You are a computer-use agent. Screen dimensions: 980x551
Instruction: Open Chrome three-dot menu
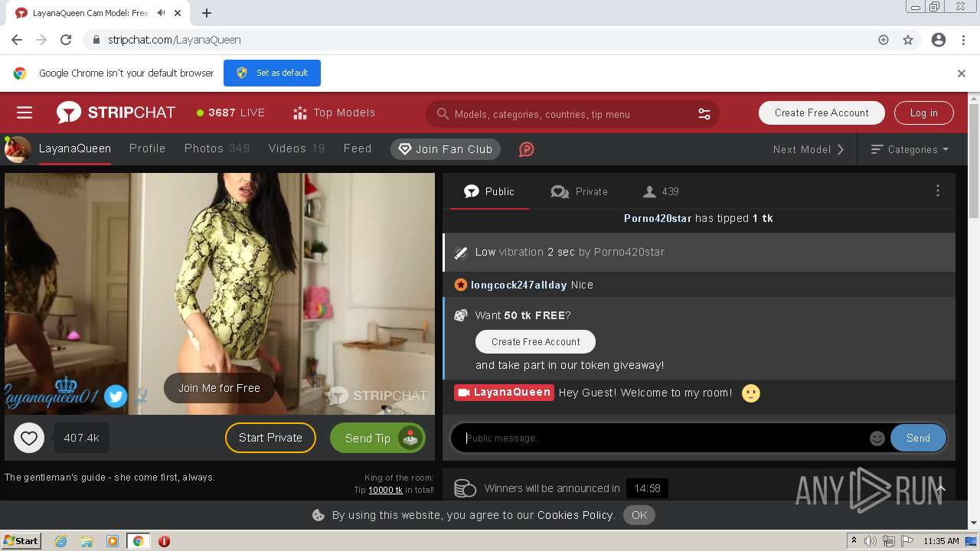click(x=963, y=40)
